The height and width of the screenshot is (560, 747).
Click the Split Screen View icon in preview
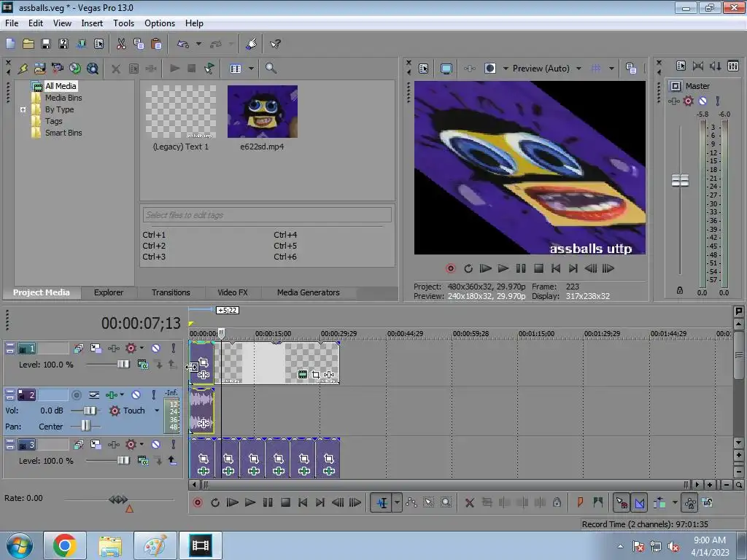click(489, 68)
